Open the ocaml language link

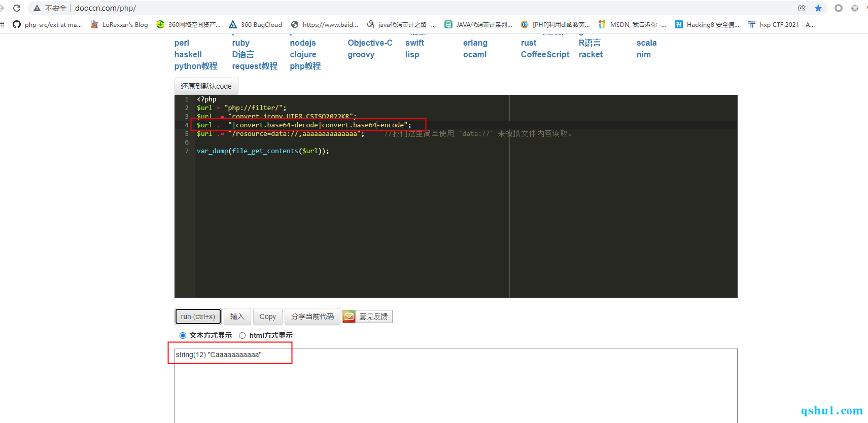click(x=475, y=55)
